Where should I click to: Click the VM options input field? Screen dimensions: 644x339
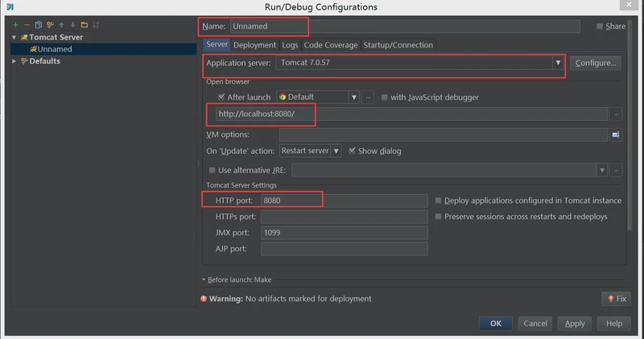444,134
